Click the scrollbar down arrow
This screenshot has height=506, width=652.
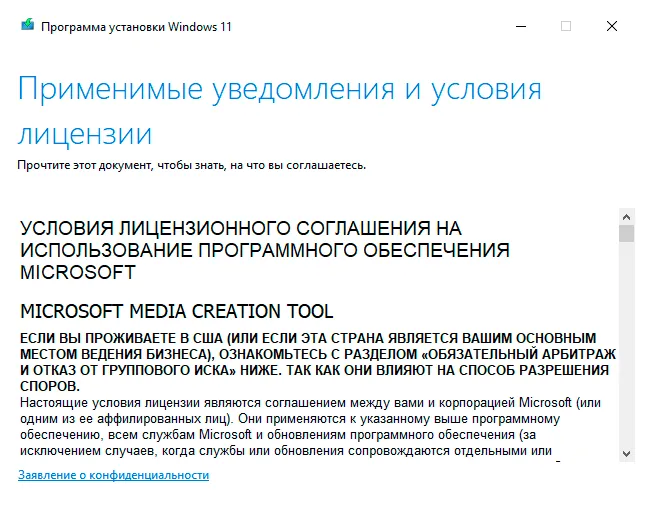coord(626,454)
